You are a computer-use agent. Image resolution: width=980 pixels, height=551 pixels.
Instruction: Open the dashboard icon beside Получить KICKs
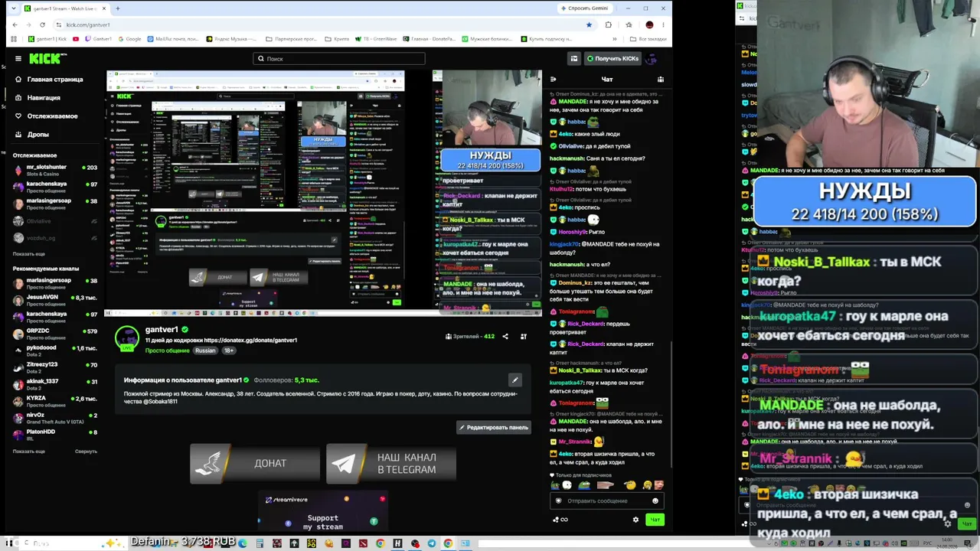pyautogui.click(x=574, y=58)
